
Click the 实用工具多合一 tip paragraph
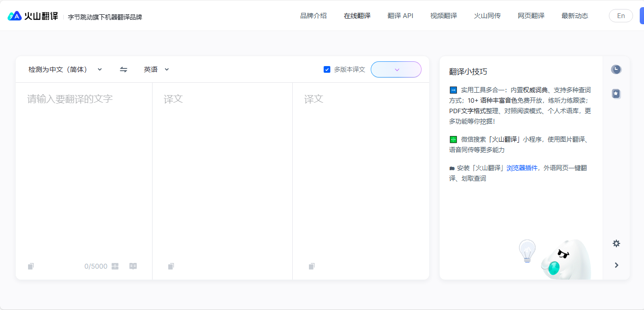(520, 106)
